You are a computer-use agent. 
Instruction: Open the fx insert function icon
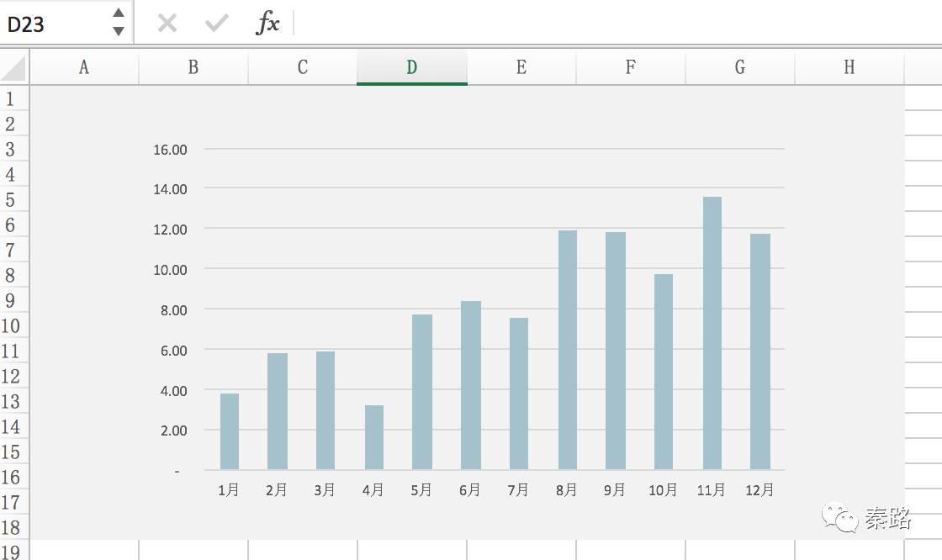[268, 23]
